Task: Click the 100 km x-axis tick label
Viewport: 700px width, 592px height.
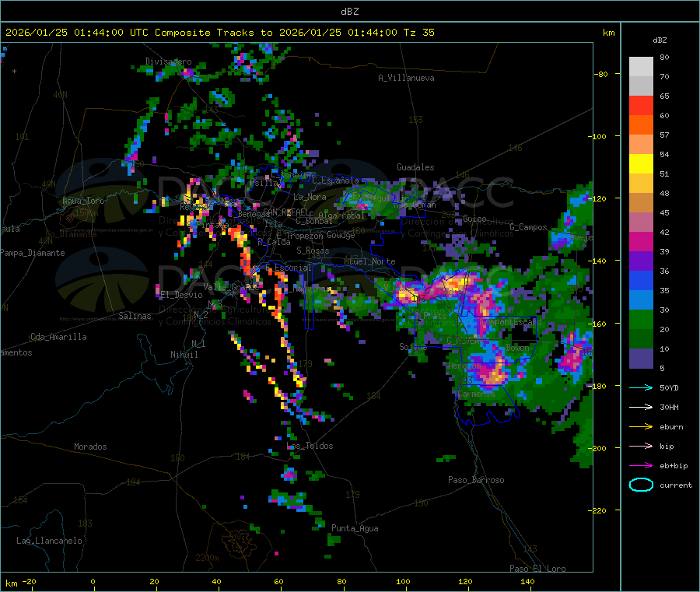Action: tap(403, 581)
